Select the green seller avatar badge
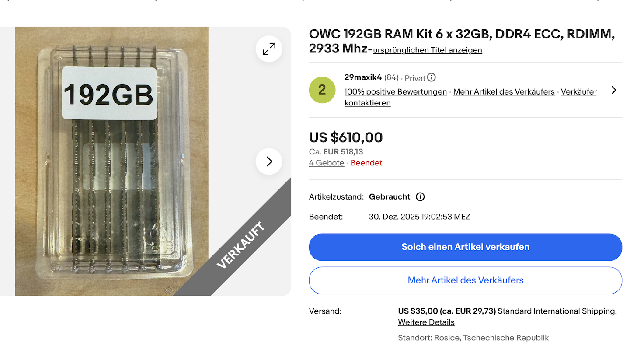 pos(322,90)
